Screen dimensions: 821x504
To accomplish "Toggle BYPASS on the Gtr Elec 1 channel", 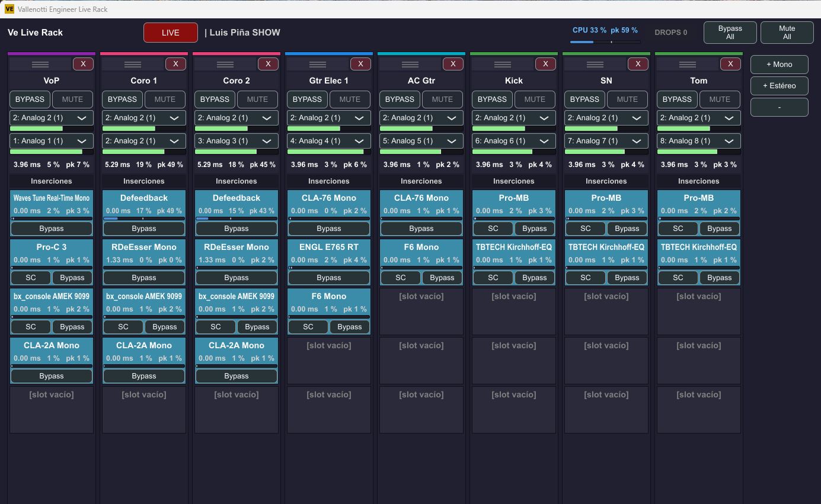I will click(x=307, y=99).
